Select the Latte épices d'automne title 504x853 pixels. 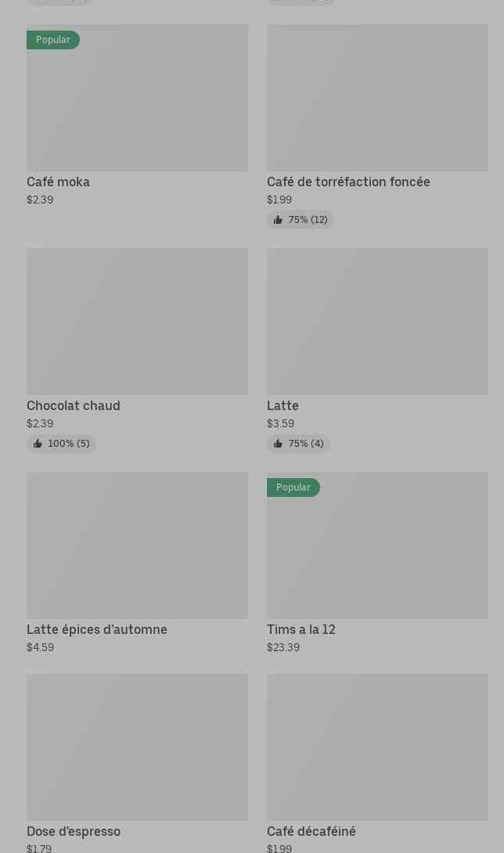tap(97, 629)
